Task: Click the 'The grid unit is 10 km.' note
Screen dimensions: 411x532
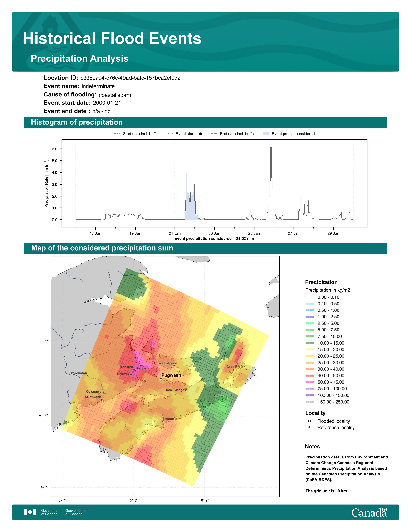Action: pyautogui.click(x=327, y=491)
